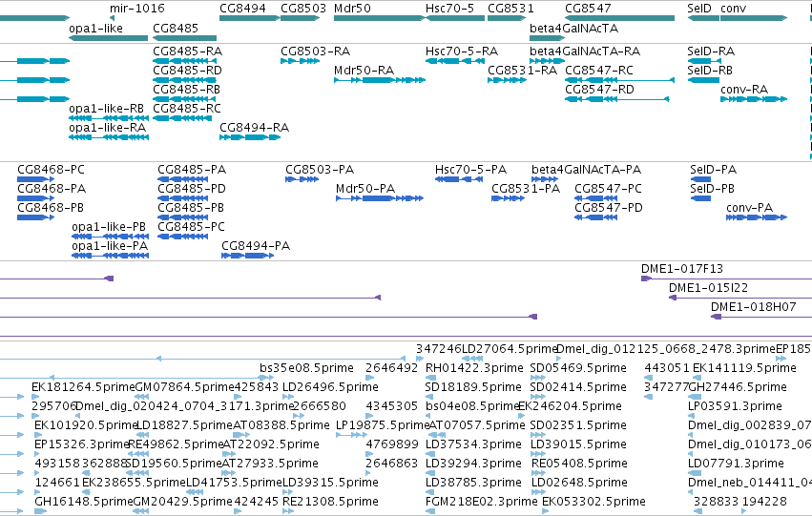
Task: Click protein label CG8485-PC
Action: (x=191, y=227)
